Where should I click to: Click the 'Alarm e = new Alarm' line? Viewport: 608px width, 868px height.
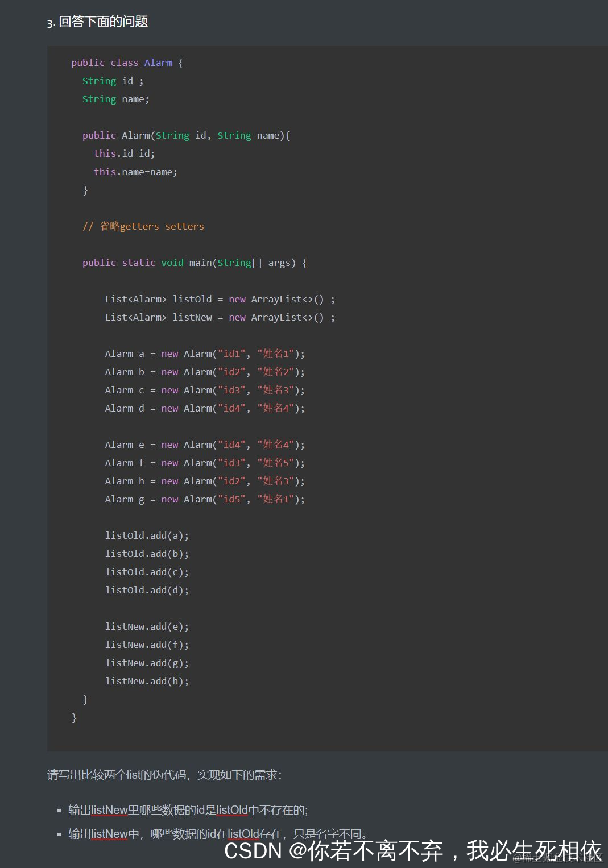click(205, 445)
